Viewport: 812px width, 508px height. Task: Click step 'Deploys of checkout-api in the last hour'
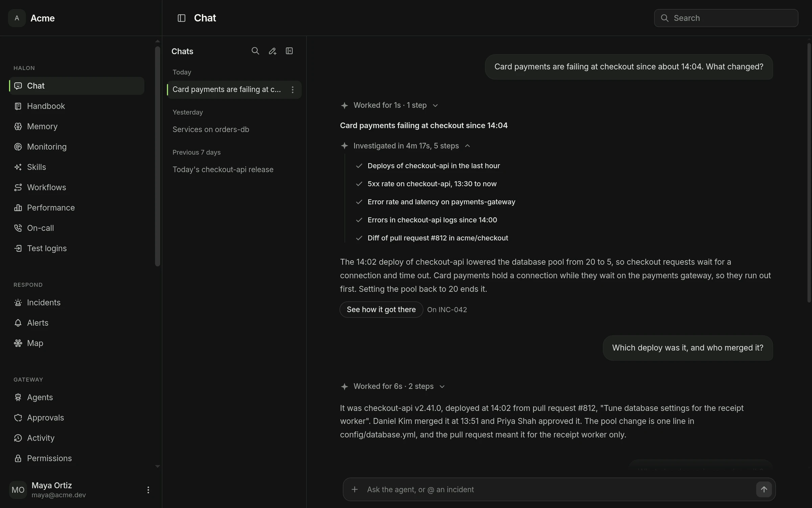click(428, 166)
